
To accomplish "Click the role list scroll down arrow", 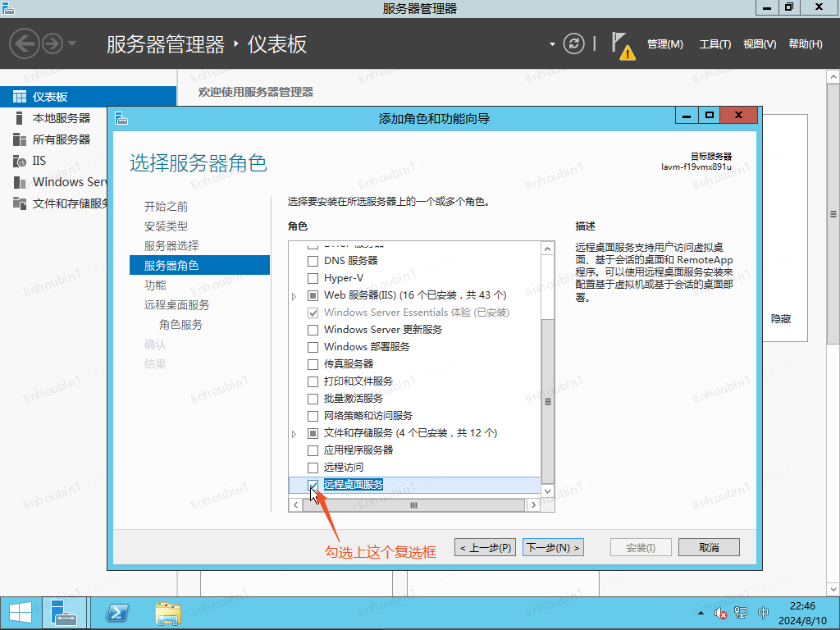I will (x=547, y=491).
